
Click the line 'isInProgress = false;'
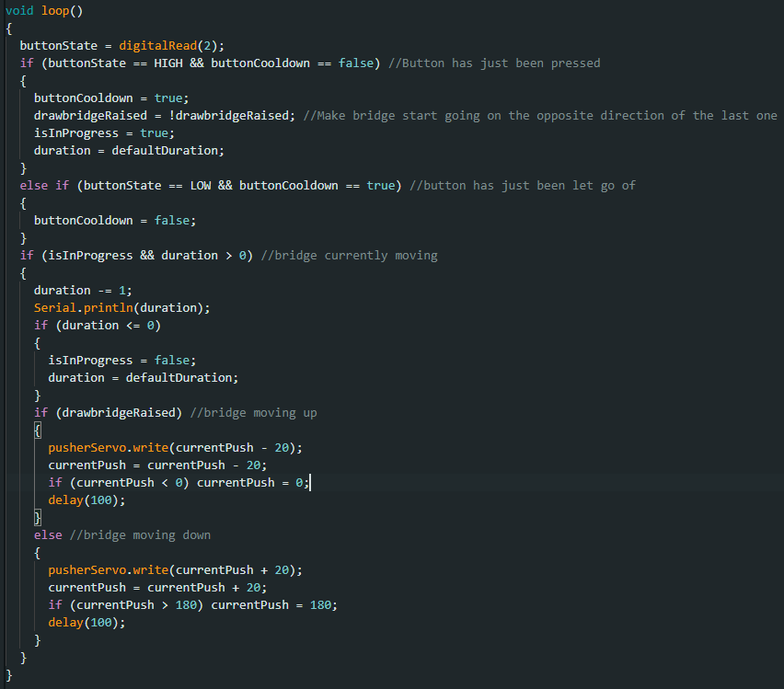122,361
